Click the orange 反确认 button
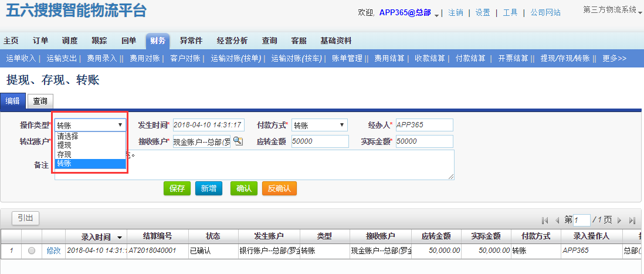 point(279,188)
